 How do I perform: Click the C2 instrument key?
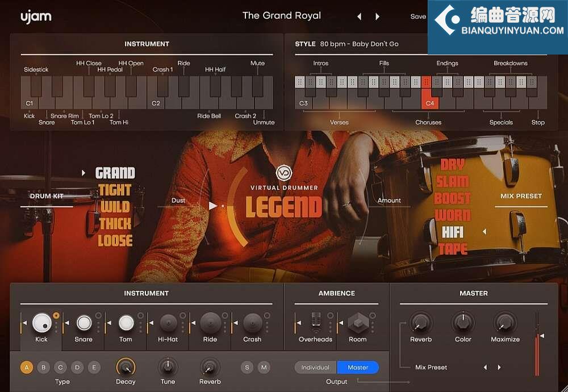[156, 103]
